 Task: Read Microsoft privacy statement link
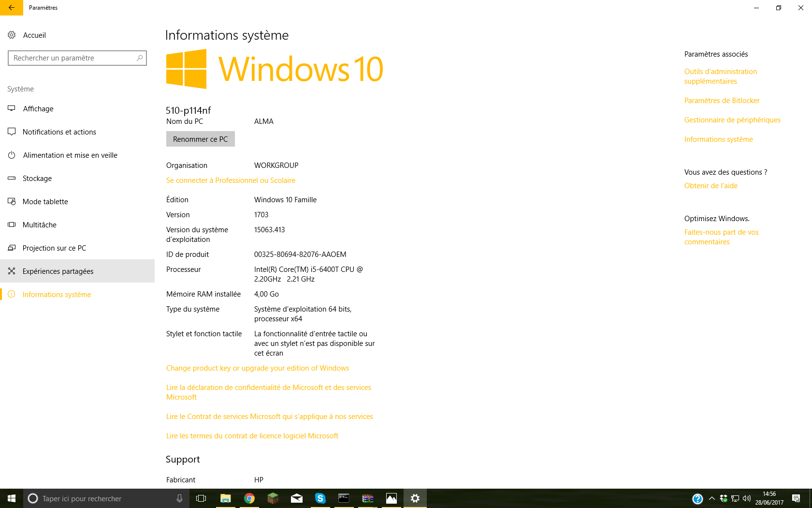(x=269, y=392)
